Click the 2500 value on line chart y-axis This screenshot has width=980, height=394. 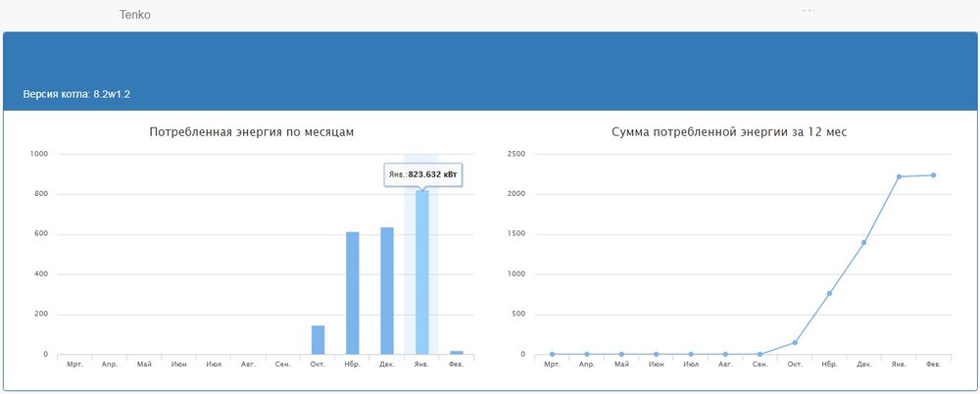pos(516,154)
